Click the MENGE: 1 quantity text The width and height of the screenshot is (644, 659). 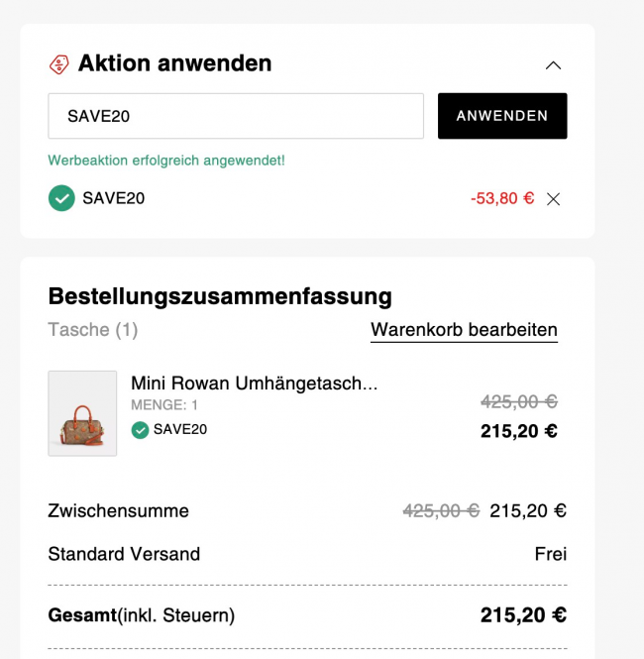(164, 404)
